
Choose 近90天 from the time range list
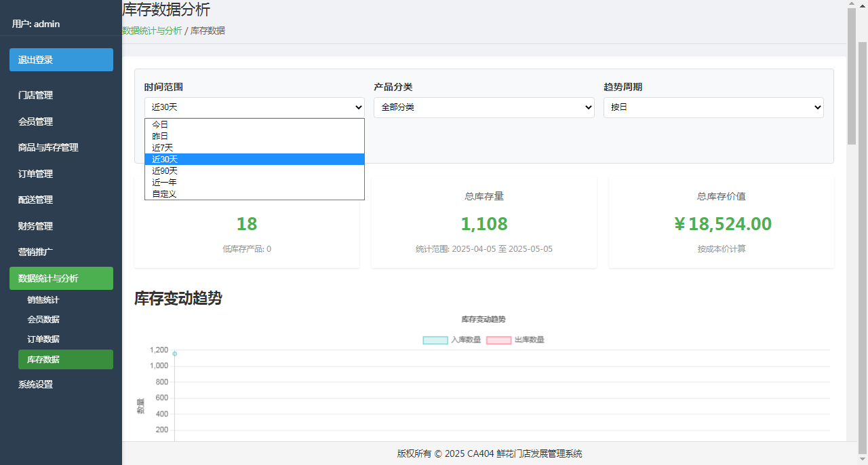254,171
